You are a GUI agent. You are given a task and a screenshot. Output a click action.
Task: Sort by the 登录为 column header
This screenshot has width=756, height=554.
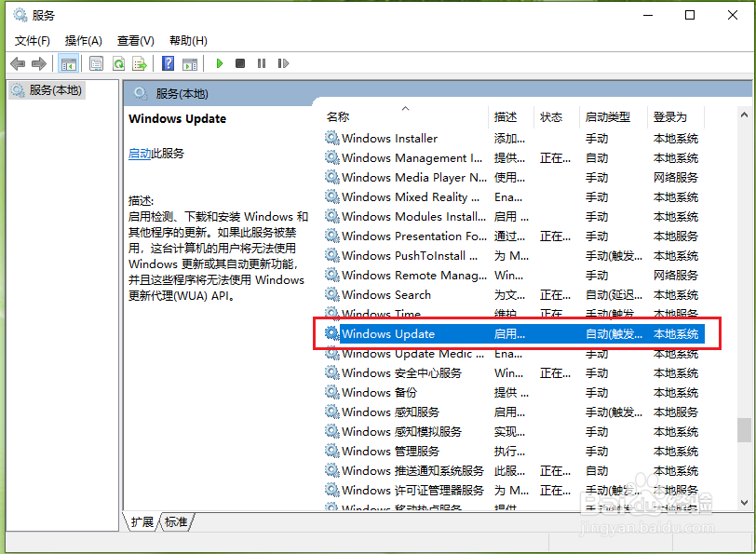(x=676, y=116)
